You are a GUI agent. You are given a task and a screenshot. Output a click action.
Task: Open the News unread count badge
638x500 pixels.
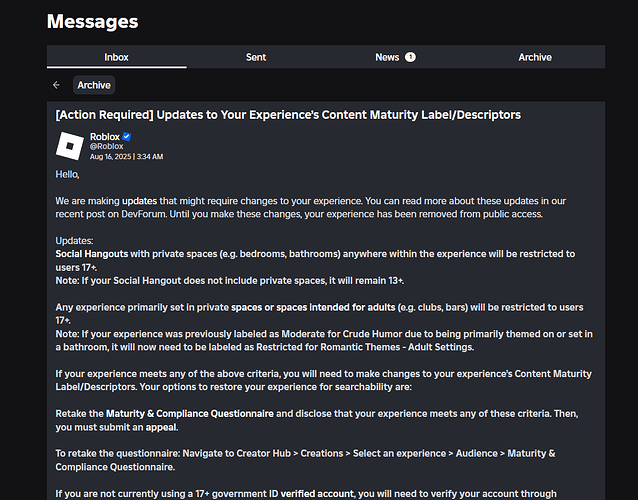click(410, 57)
